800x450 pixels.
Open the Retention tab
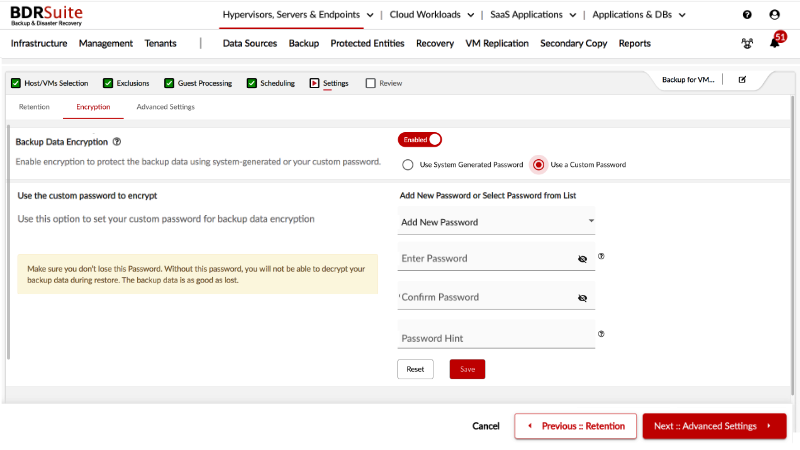34,107
